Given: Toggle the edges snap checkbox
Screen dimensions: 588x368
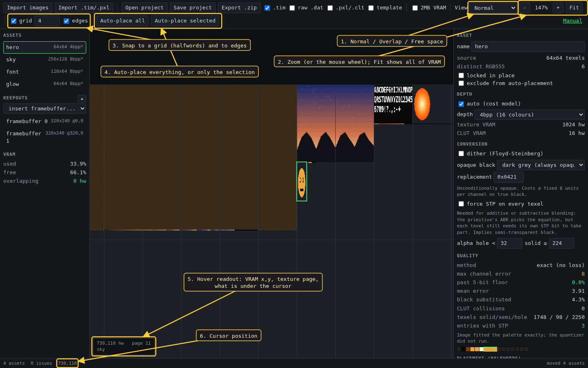Looking at the screenshot, I should tap(66, 21).
